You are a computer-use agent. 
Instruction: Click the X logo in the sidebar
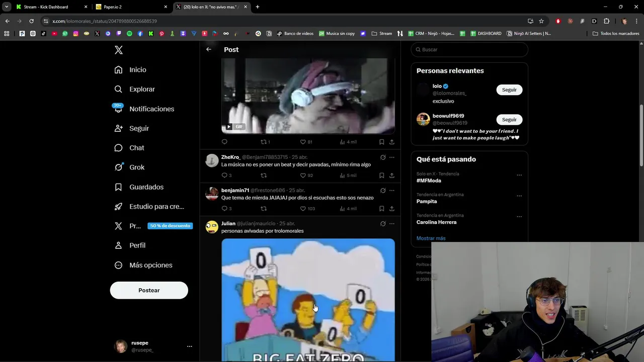coord(119,50)
